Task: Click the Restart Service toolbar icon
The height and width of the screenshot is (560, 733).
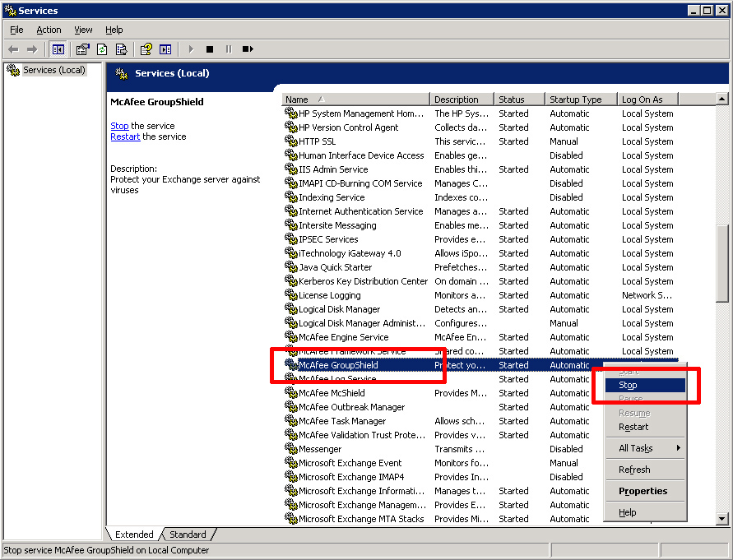Action: [248, 49]
